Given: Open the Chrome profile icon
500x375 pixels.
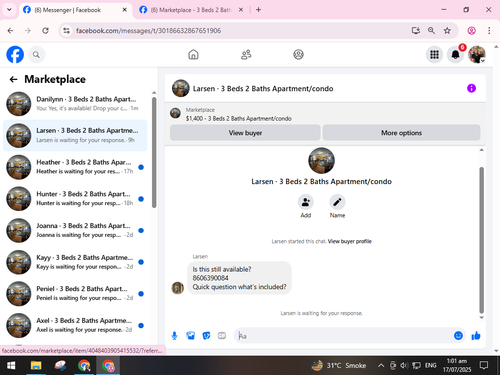Looking at the screenshot, I should click(x=471, y=31).
